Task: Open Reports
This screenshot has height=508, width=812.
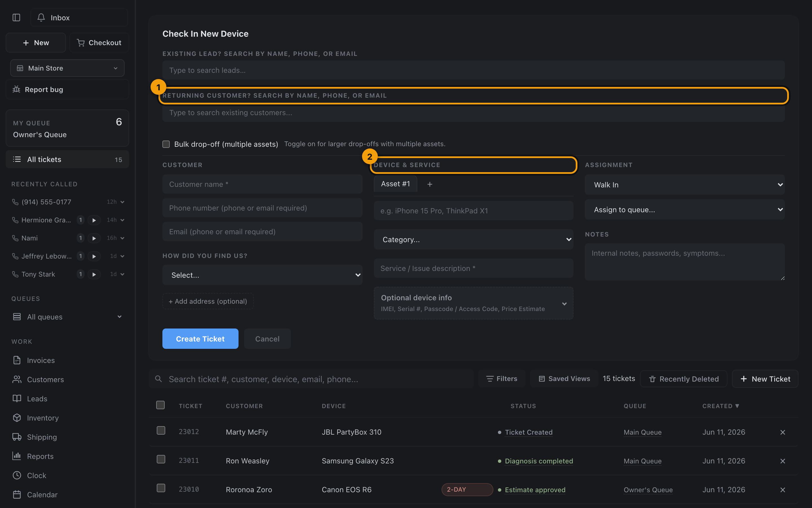Action: coord(33,456)
